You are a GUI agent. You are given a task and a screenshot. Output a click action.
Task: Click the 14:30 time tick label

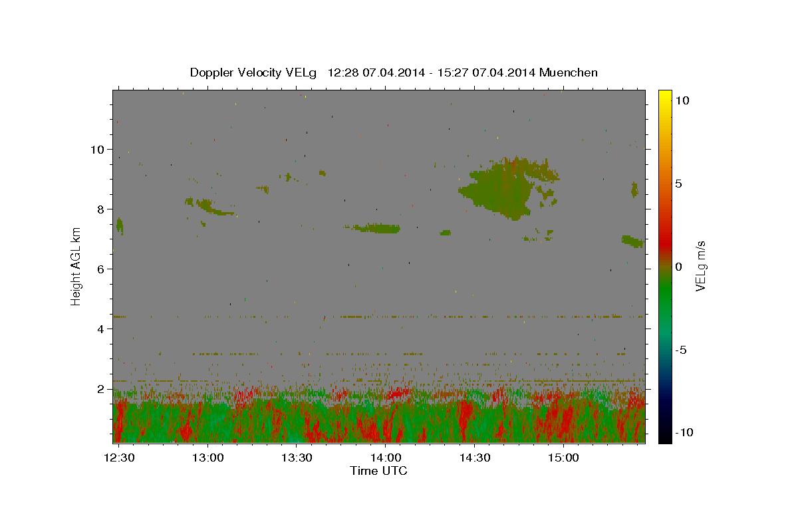[475, 458]
